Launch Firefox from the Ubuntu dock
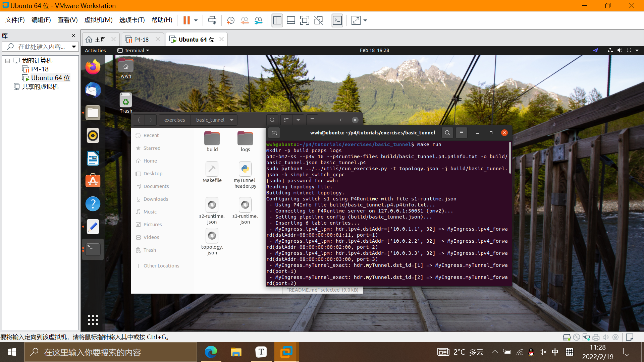This screenshot has height=362, width=644. 93,67
